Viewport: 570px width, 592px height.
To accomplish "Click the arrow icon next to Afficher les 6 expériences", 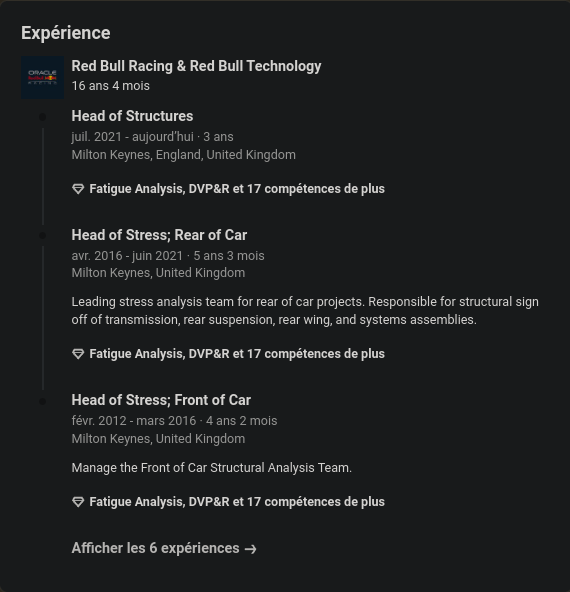I will point(251,549).
